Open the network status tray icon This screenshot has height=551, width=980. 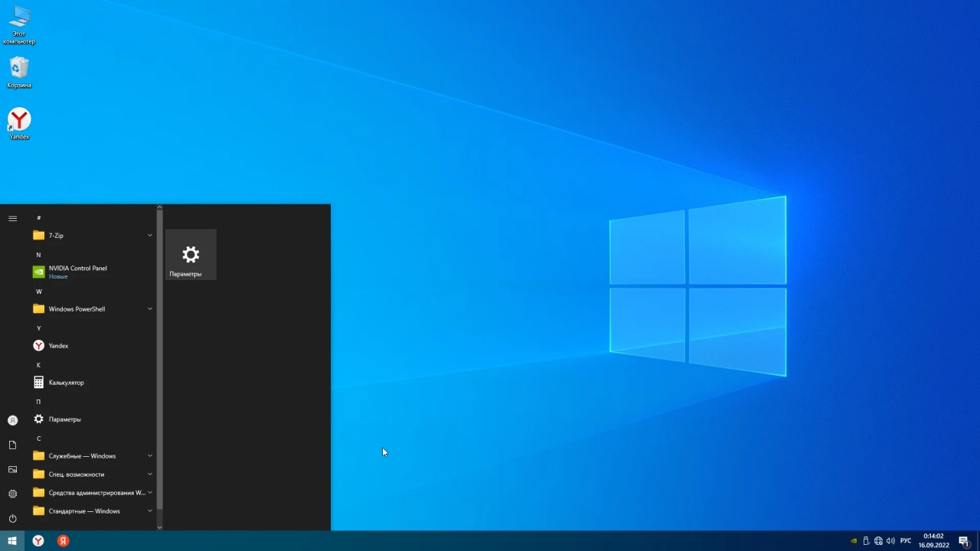click(878, 541)
